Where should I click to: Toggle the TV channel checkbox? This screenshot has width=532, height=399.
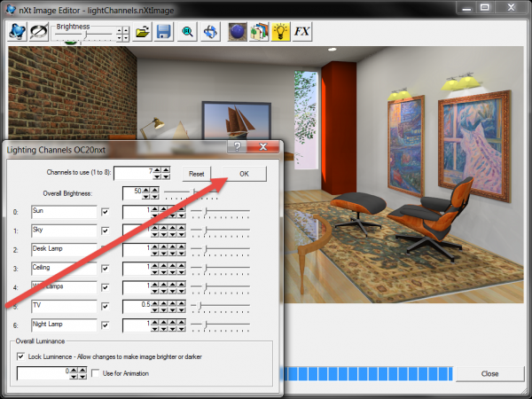106,307
